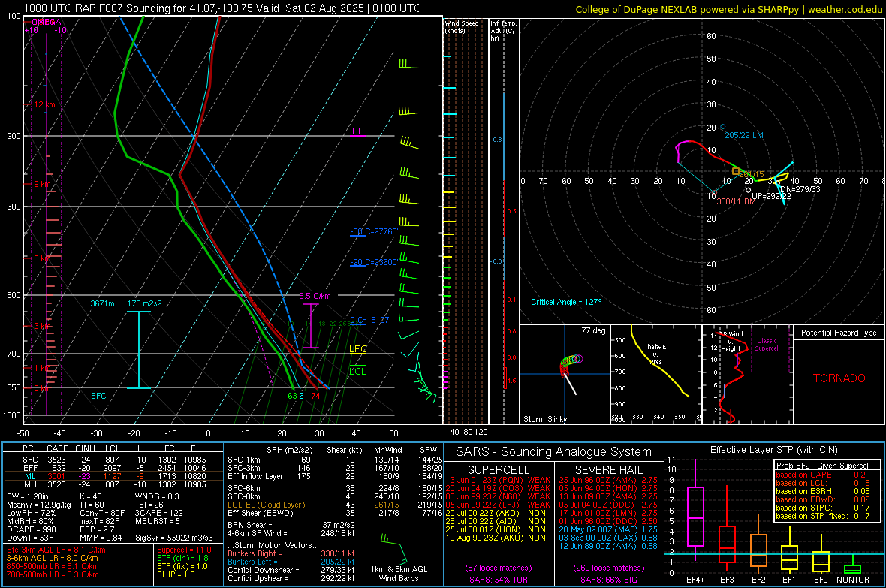
Task: Click the 'Effective Layer STP (with CIN)' heading
Action: 773,450
